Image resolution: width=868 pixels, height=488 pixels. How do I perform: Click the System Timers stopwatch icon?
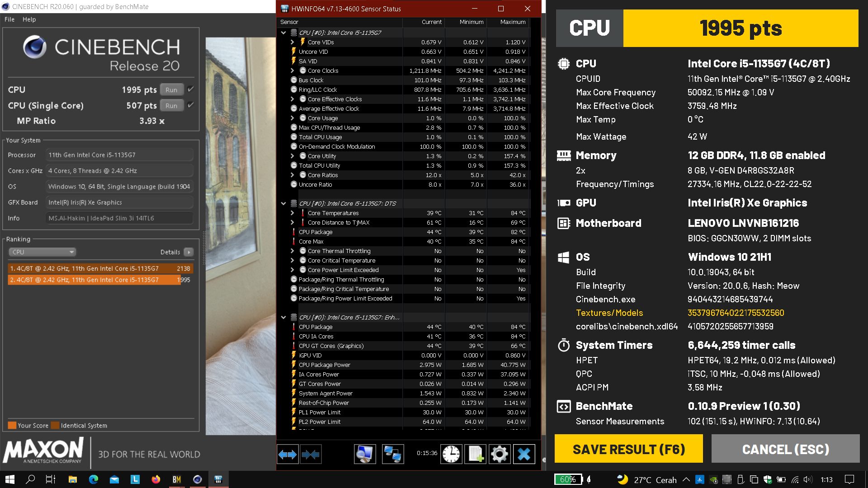564,345
